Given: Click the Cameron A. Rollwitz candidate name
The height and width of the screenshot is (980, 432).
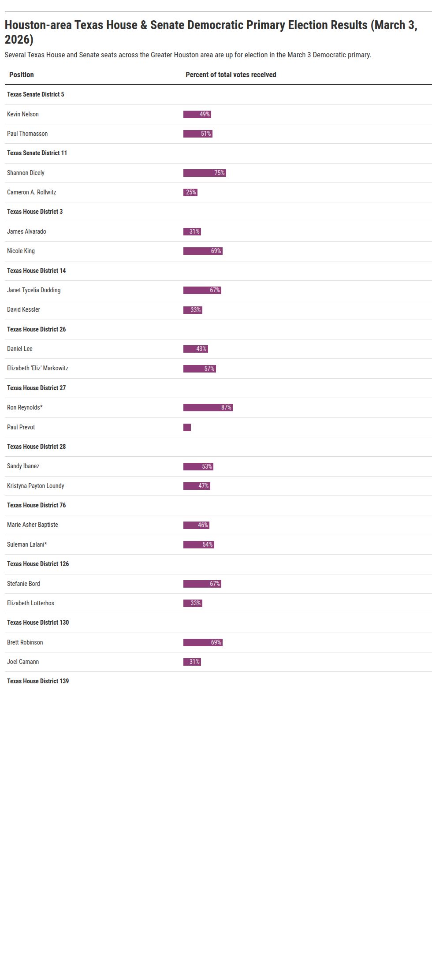Looking at the screenshot, I should pyautogui.click(x=31, y=192).
